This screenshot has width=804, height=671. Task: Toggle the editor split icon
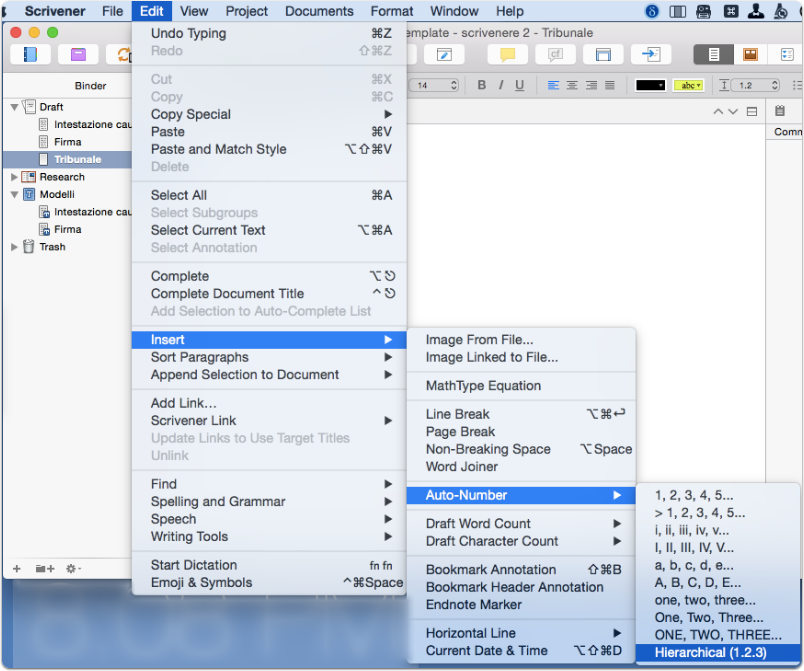click(752, 111)
